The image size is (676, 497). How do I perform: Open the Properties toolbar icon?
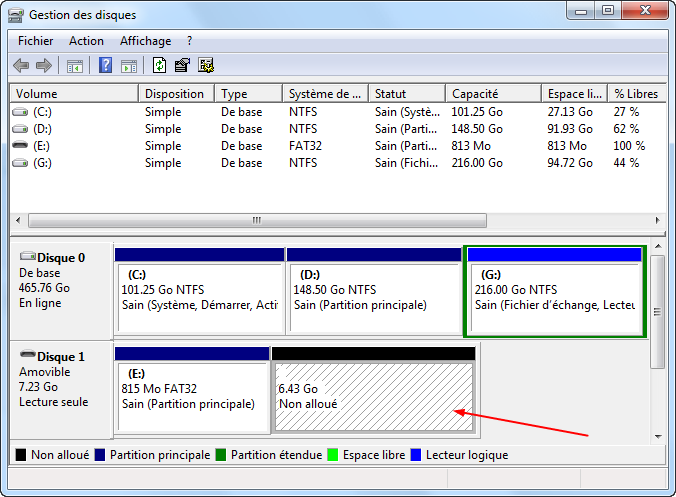click(x=182, y=66)
